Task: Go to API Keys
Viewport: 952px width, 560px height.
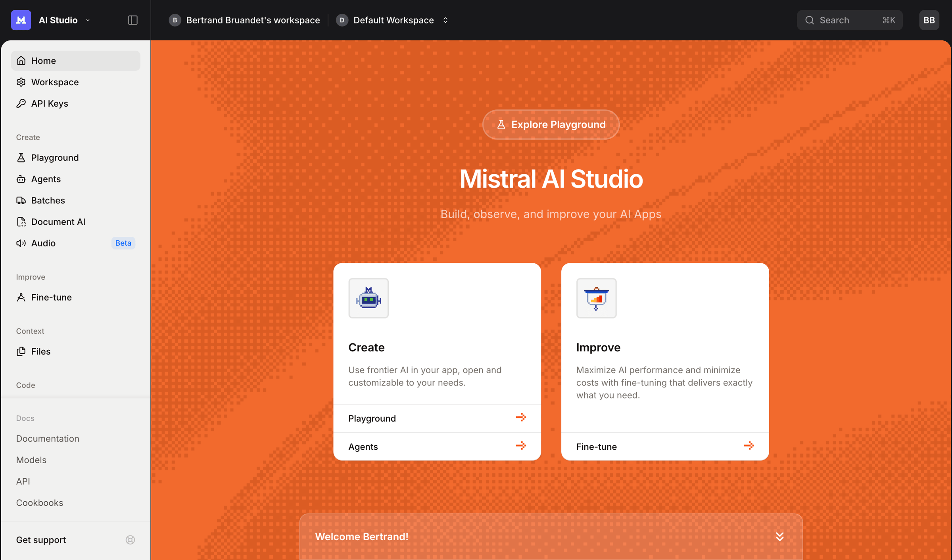Action: point(75,104)
